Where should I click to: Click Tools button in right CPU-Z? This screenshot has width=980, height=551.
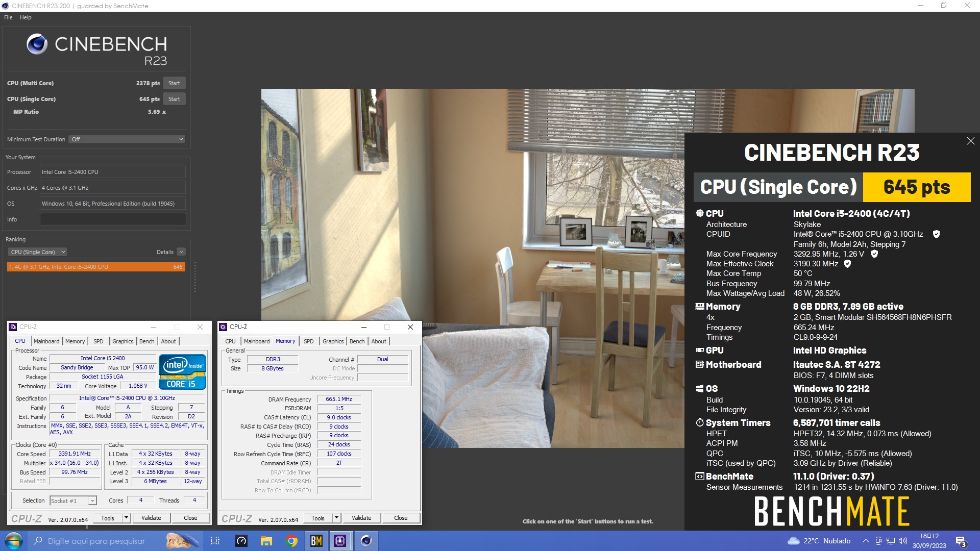[318, 518]
